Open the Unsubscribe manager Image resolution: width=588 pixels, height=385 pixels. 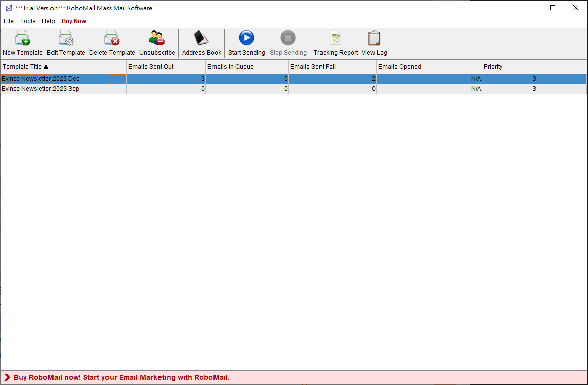click(x=156, y=42)
